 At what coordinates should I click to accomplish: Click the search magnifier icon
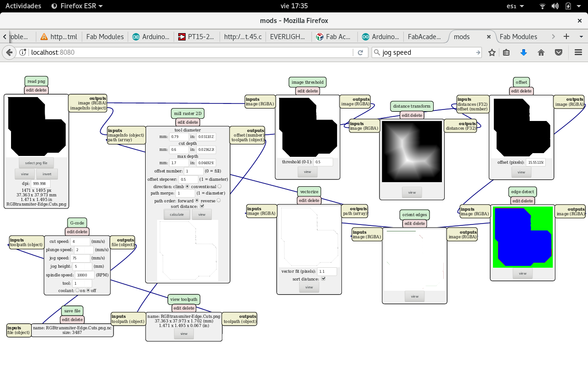click(x=377, y=52)
